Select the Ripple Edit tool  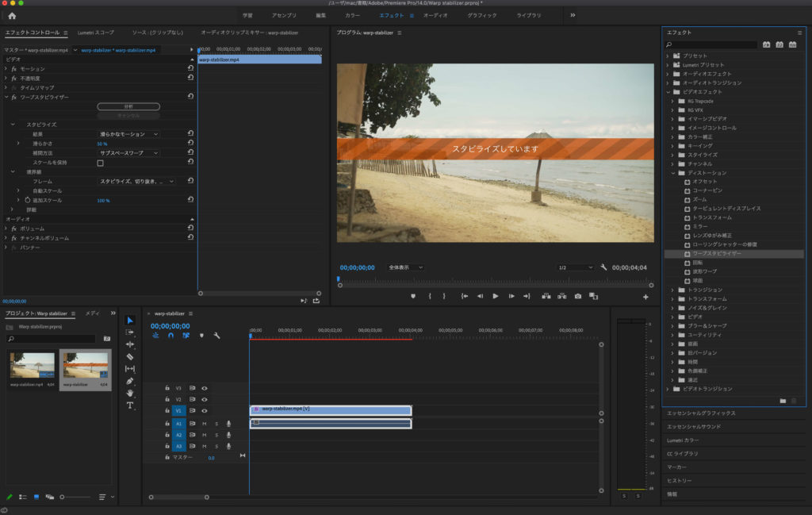pyautogui.click(x=130, y=344)
